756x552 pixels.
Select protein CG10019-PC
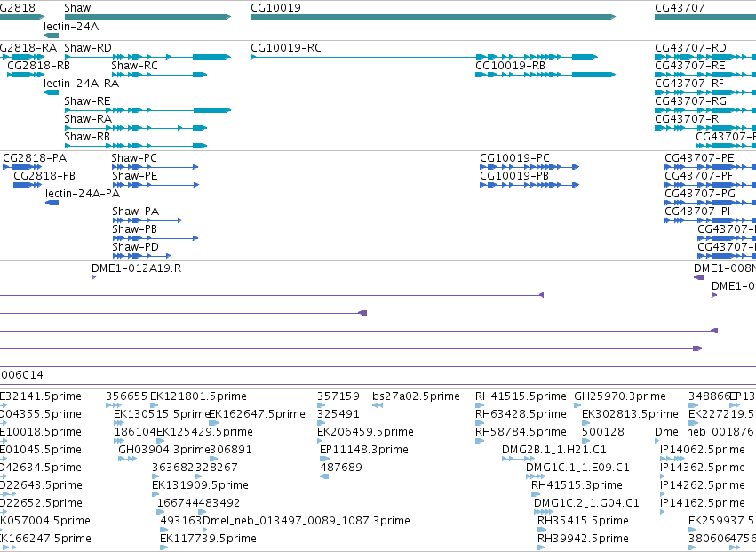514,158
